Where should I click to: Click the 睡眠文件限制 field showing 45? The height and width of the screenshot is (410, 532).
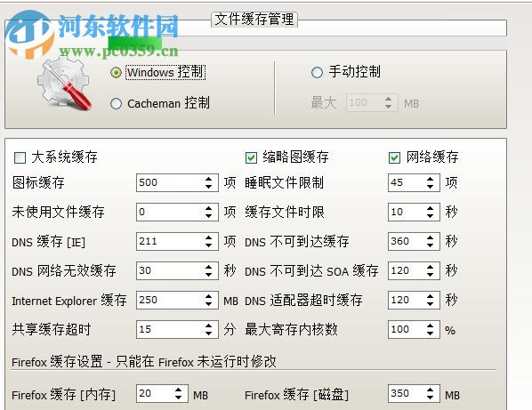(x=414, y=183)
